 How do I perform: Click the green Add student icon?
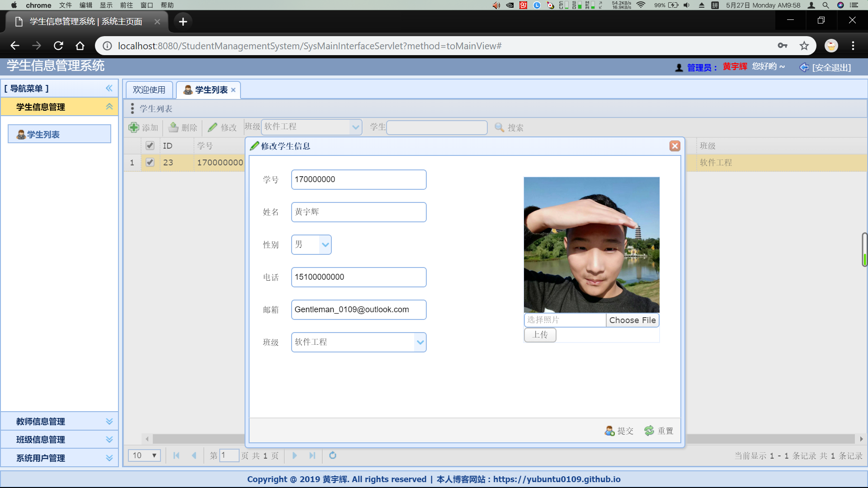[x=134, y=127]
